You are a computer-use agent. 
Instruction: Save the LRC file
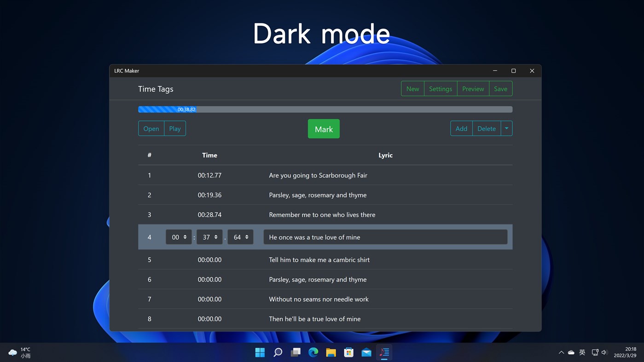tap(500, 88)
